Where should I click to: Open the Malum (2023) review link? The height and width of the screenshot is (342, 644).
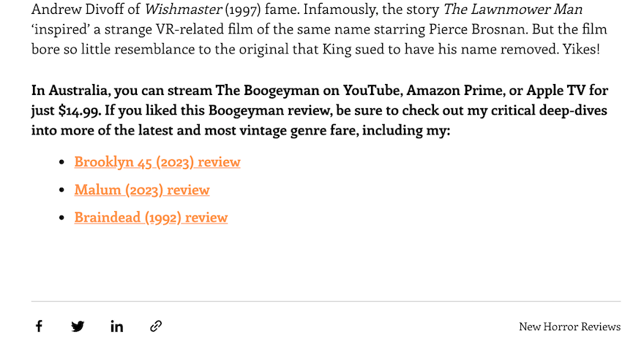(142, 189)
